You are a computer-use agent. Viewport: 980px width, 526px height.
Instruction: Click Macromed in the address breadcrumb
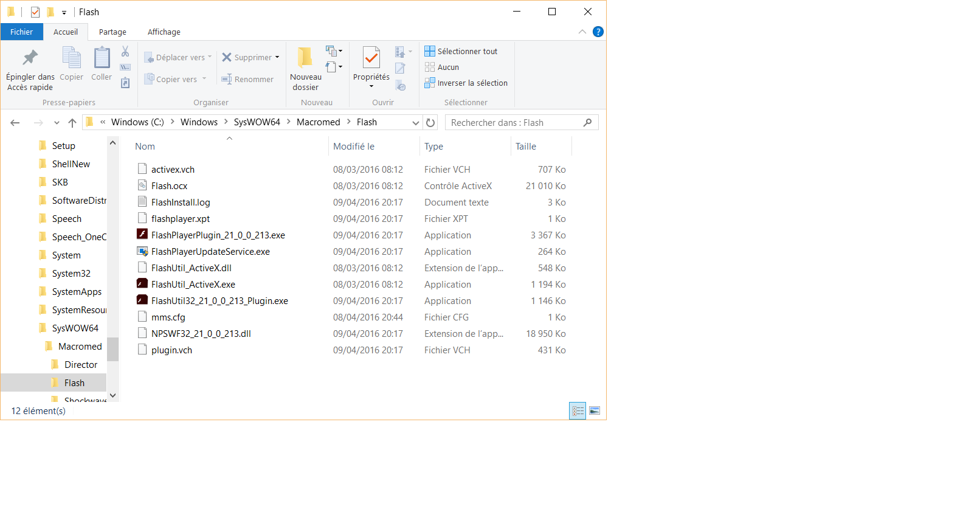[318, 122]
